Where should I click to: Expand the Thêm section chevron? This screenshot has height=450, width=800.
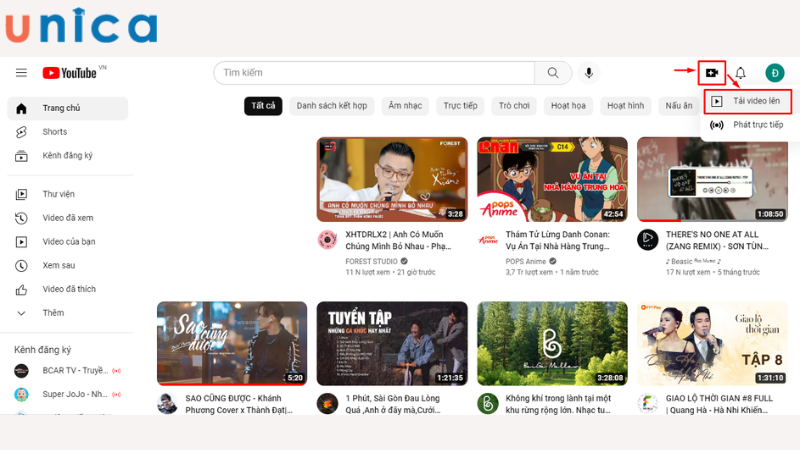coord(21,313)
